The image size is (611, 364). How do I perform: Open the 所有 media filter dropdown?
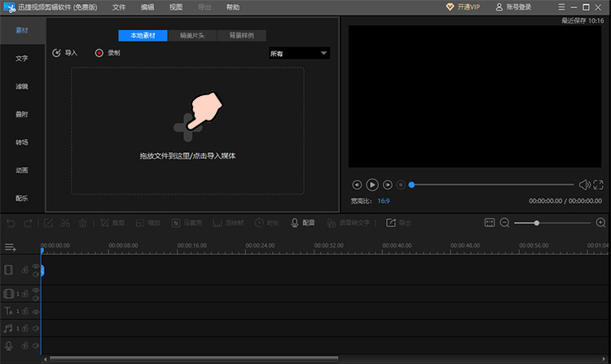click(299, 53)
